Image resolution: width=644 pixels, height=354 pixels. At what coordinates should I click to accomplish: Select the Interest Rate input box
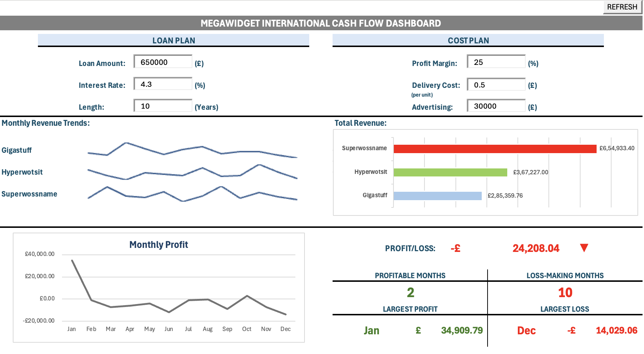[163, 84]
